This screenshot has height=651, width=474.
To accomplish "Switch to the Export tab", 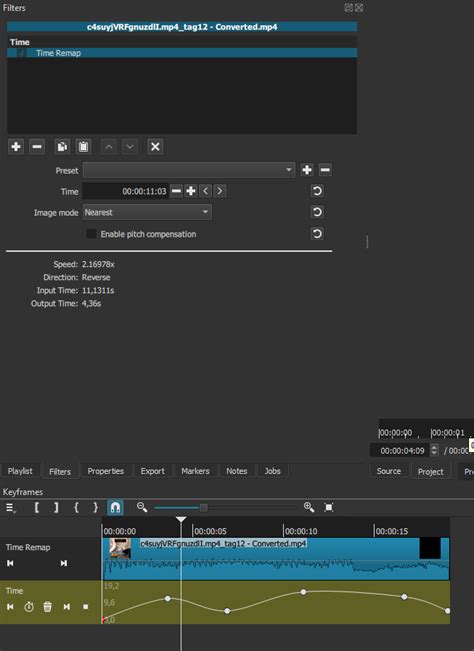I will click(152, 471).
